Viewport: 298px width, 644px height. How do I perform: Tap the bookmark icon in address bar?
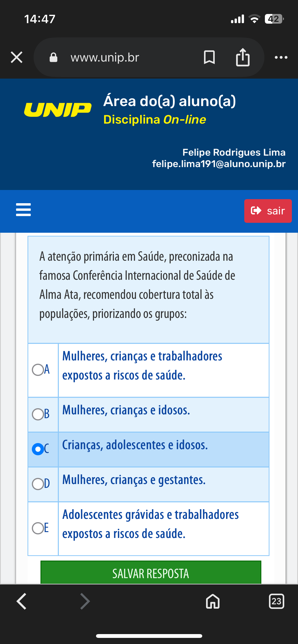coord(209,57)
